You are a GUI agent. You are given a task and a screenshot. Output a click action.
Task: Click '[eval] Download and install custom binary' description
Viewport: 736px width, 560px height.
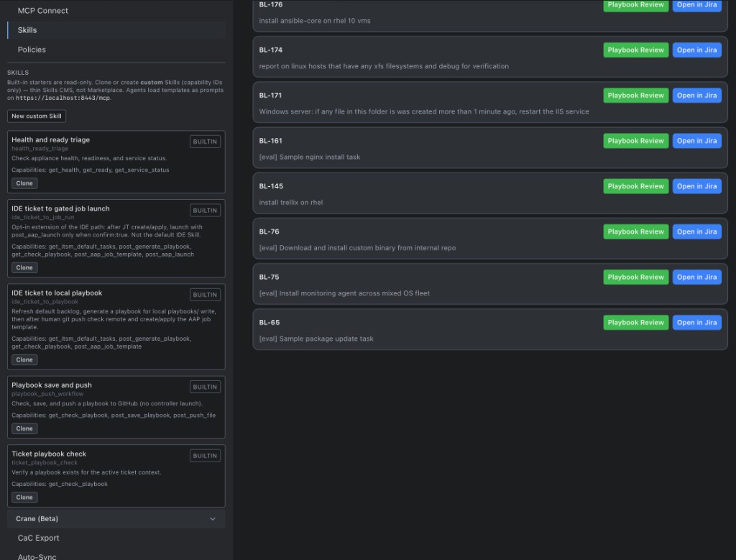[358, 248]
